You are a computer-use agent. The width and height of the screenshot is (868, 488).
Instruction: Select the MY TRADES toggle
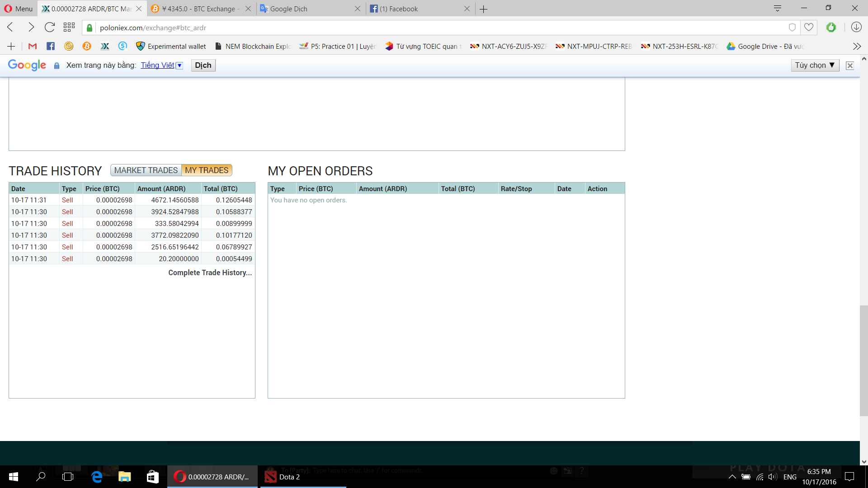(207, 170)
